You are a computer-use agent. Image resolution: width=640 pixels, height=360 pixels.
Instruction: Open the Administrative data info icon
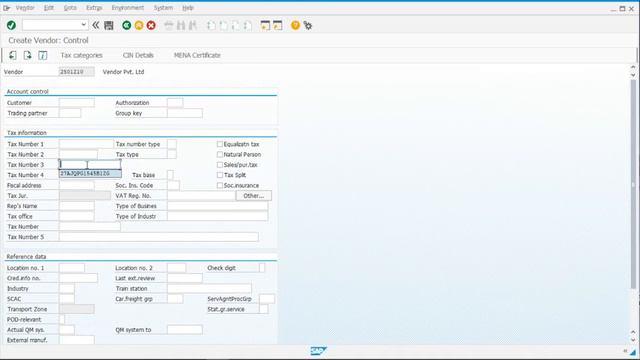[x=42, y=55]
